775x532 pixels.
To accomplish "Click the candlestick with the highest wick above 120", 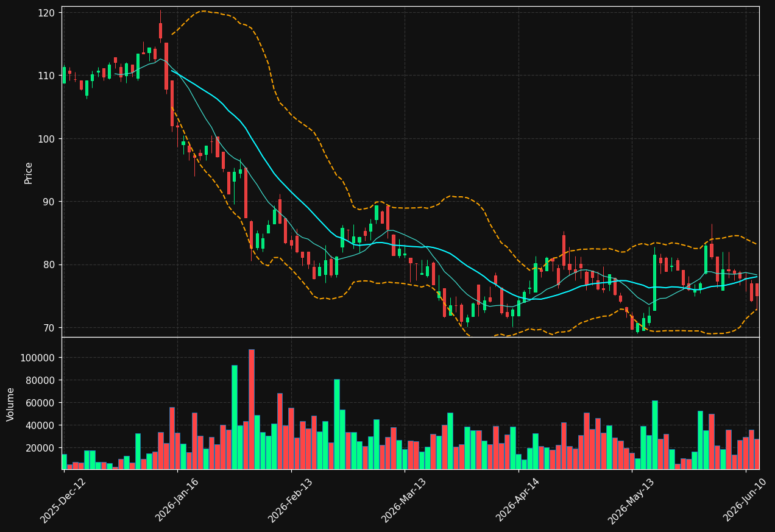I will coord(160,27).
